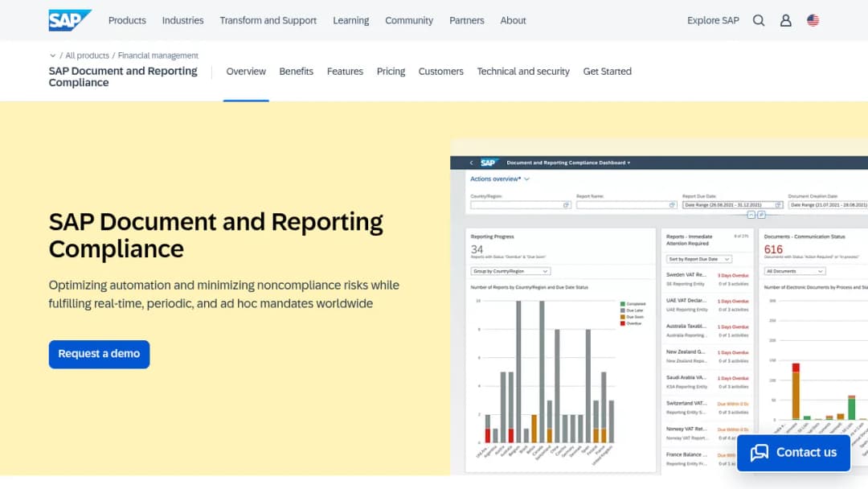Switch to the Features tab
868x489 pixels.
345,72
